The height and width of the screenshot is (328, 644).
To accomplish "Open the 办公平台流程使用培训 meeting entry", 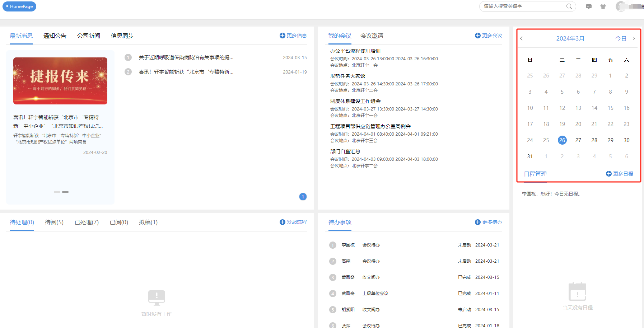I will [355, 51].
